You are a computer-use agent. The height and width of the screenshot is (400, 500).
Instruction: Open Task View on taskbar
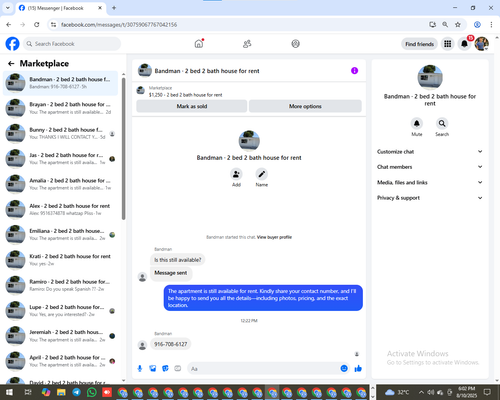tap(28, 392)
